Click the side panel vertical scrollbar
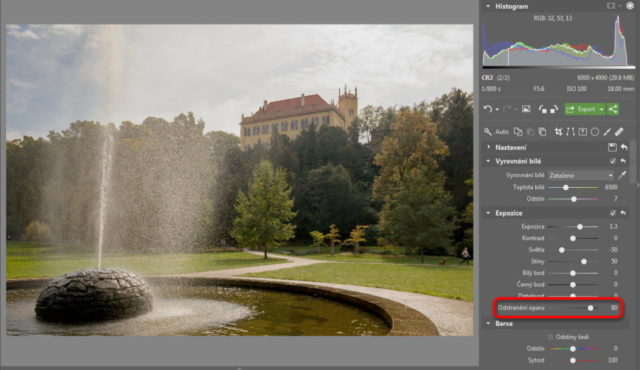Screen dimensions: 640x370 point(633,162)
